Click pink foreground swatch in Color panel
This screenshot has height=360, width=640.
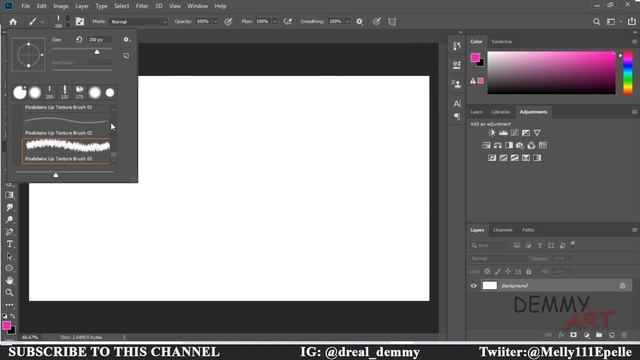pos(475,58)
